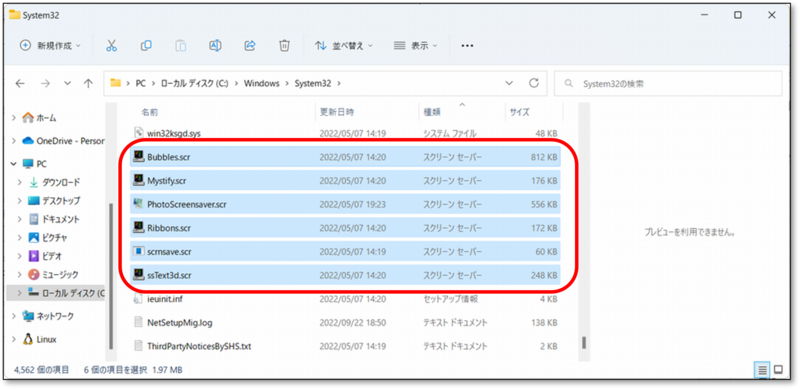Select ダウンロード in the navigation pane
Viewport: 800px width, 389px height.
pos(61,182)
